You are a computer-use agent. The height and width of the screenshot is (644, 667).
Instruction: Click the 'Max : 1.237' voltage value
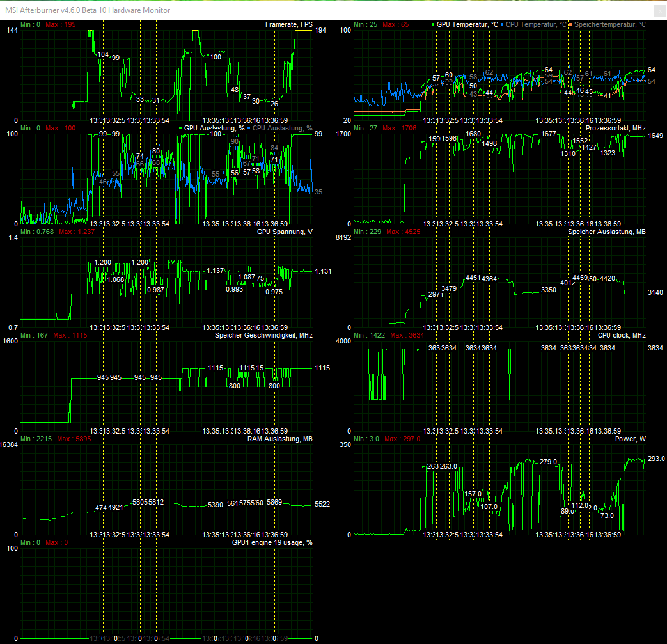(77, 232)
